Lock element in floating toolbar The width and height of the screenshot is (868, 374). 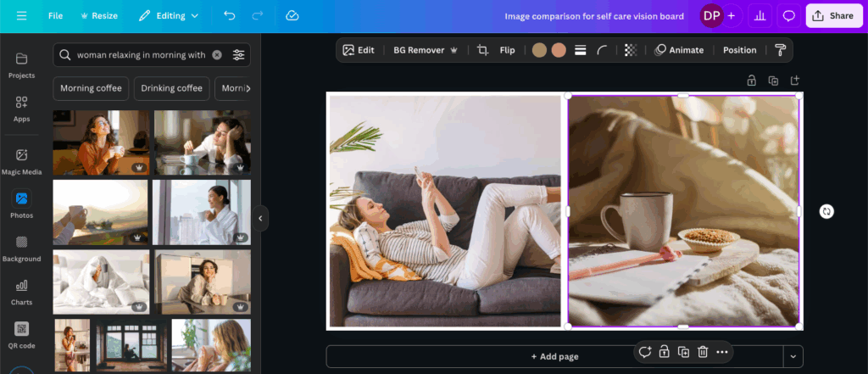point(665,352)
